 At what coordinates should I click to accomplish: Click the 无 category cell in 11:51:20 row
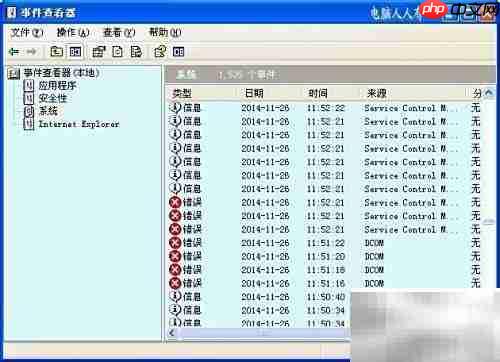pos(476,256)
